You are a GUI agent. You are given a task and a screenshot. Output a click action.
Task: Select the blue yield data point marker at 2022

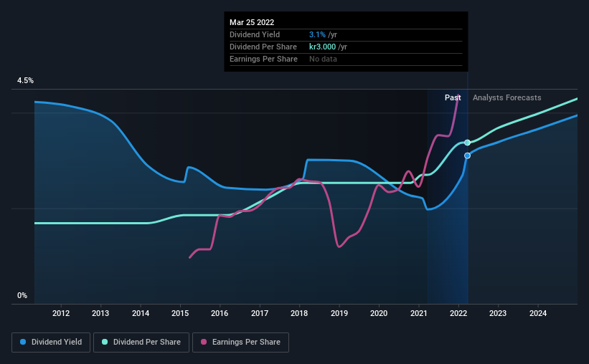[x=467, y=155]
